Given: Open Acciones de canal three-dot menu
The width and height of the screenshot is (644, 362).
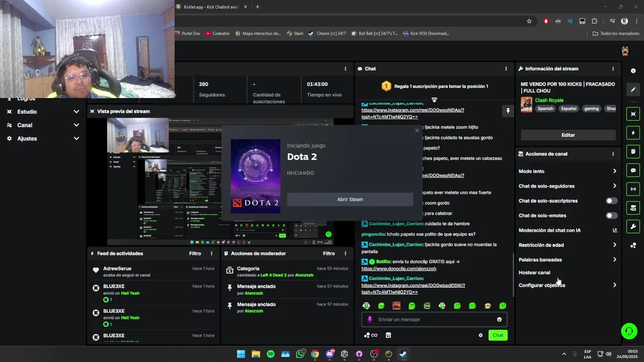Looking at the screenshot, I should pyautogui.click(x=613, y=154).
